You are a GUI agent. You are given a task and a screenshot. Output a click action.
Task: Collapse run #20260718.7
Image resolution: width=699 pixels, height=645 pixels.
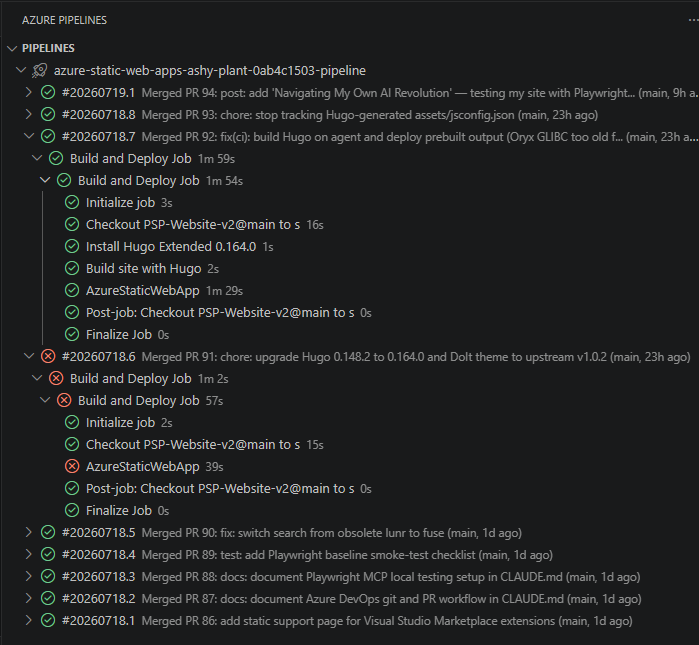(x=29, y=136)
